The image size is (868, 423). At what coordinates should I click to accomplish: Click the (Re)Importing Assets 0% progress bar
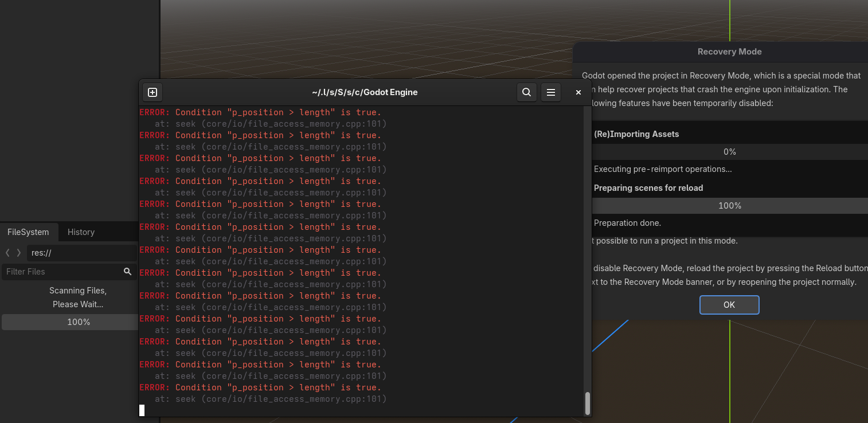pyautogui.click(x=729, y=152)
